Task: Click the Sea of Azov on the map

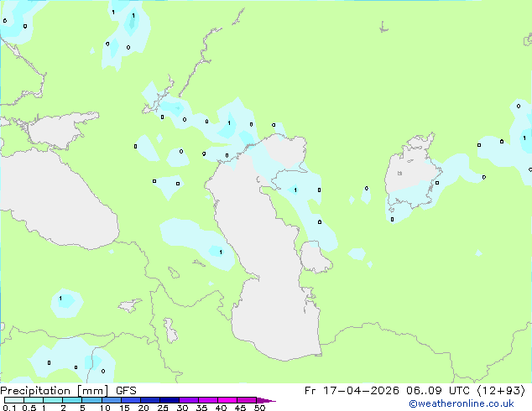Action: tap(58, 131)
